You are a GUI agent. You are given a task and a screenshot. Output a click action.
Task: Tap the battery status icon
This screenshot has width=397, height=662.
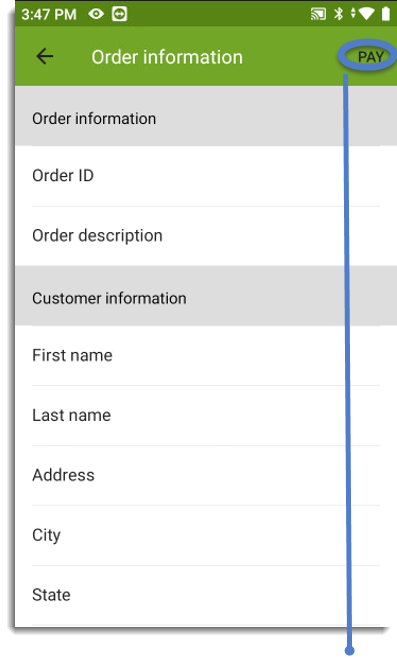click(386, 14)
